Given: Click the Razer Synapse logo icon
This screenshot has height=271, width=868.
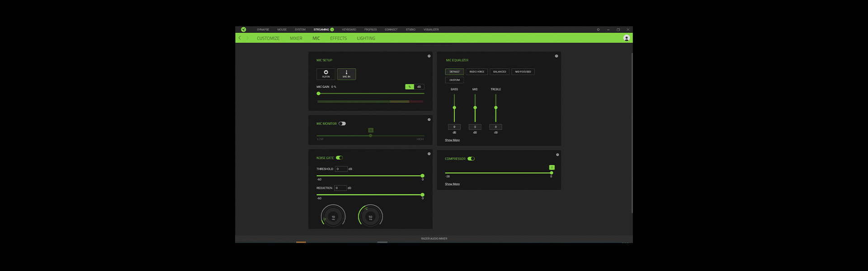Looking at the screenshot, I should (243, 29).
